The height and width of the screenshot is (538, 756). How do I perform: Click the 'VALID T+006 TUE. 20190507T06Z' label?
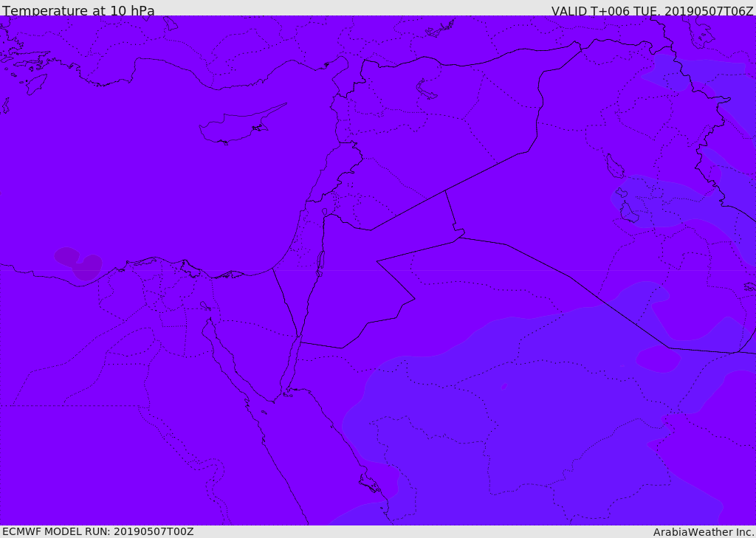(x=653, y=11)
